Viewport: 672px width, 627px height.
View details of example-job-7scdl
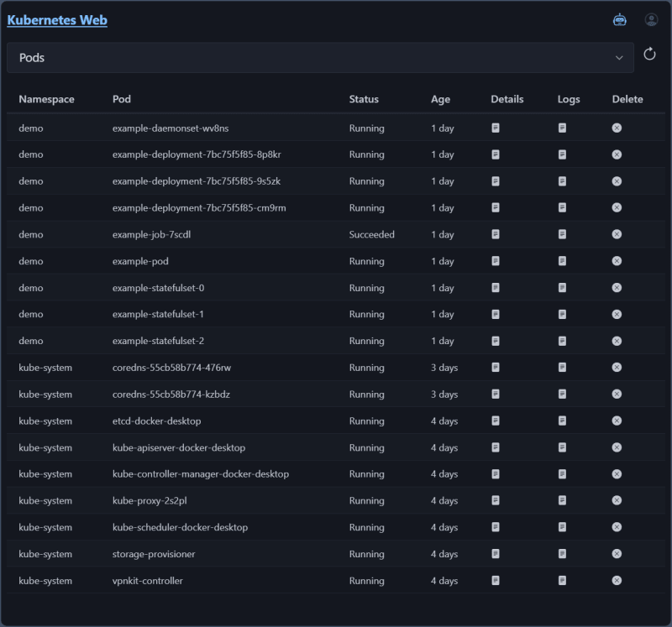click(496, 234)
